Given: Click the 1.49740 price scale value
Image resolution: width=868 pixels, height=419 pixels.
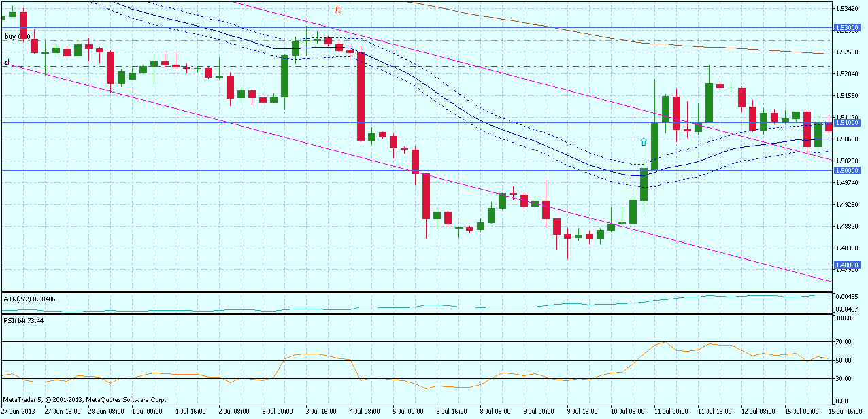Looking at the screenshot, I should (x=848, y=183).
